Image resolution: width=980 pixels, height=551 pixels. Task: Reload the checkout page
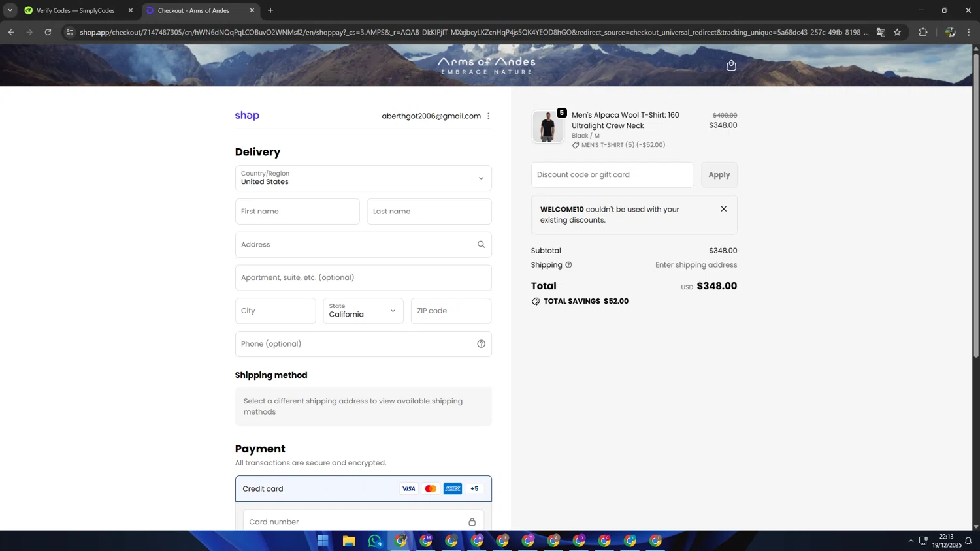click(48, 32)
